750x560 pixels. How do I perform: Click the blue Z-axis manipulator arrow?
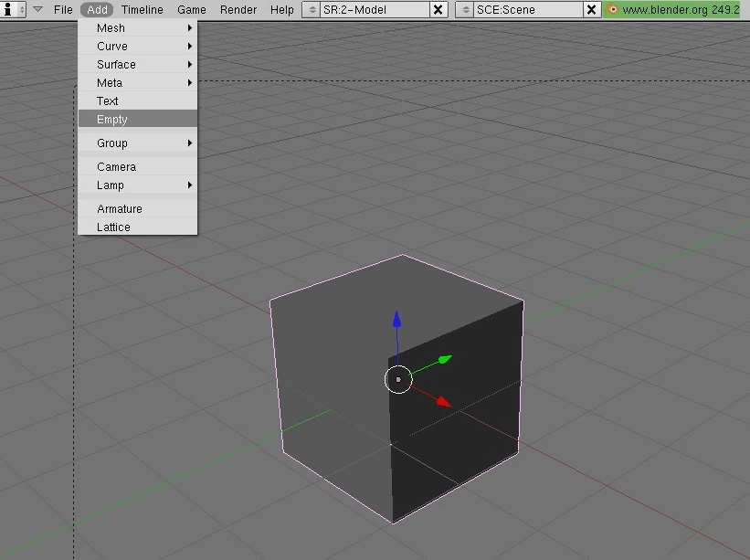(396, 320)
